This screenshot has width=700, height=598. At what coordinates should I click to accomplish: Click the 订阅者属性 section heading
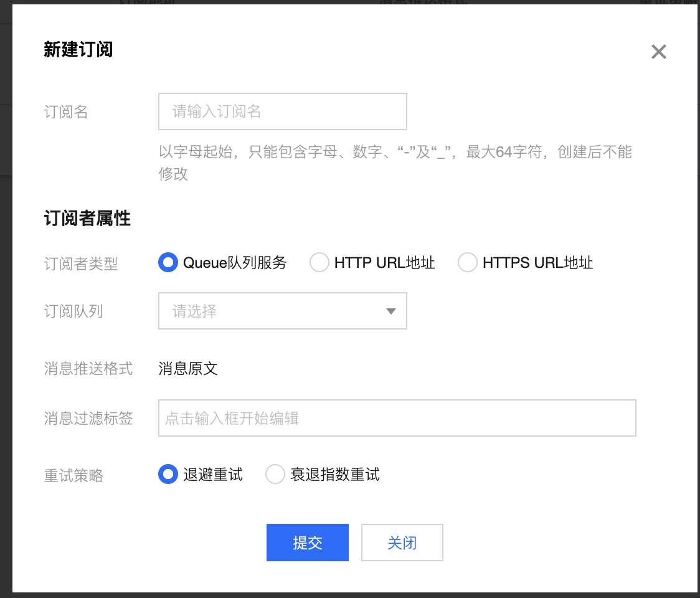(x=87, y=219)
